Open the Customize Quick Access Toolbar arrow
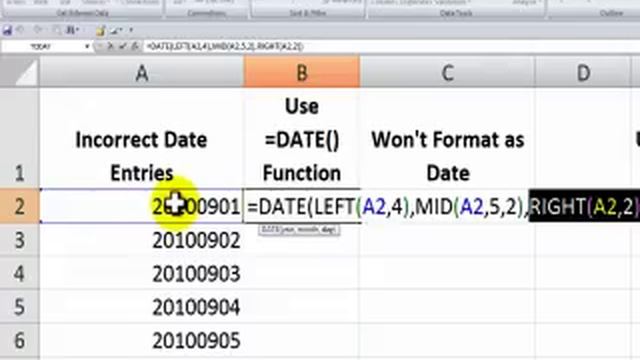 tap(131, 30)
